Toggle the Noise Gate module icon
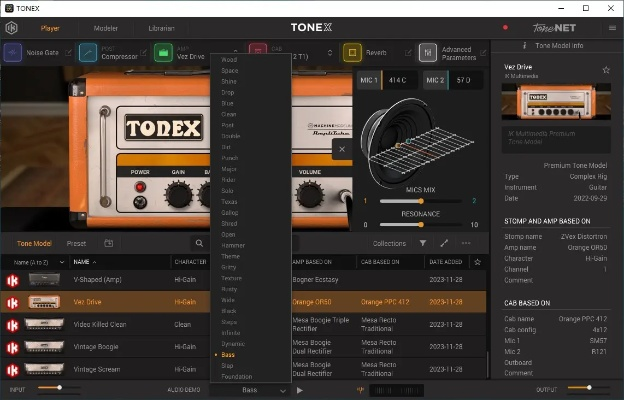624x400 pixels. pos(14,52)
